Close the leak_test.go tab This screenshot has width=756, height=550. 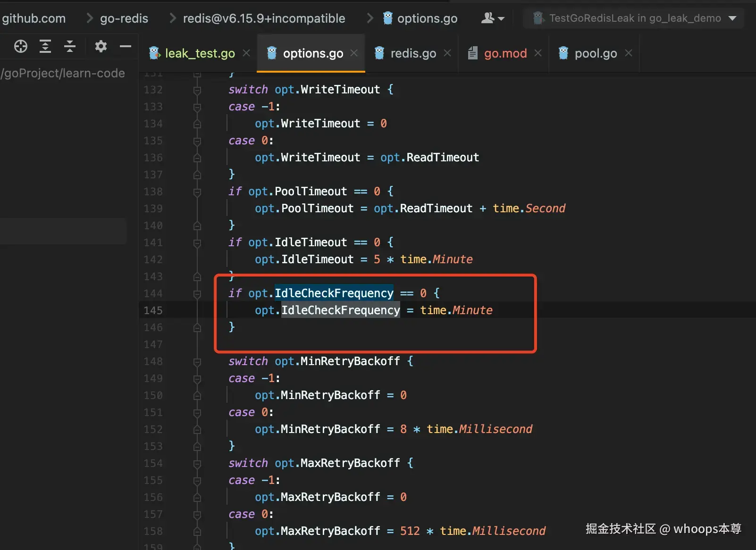coord(246,53)
